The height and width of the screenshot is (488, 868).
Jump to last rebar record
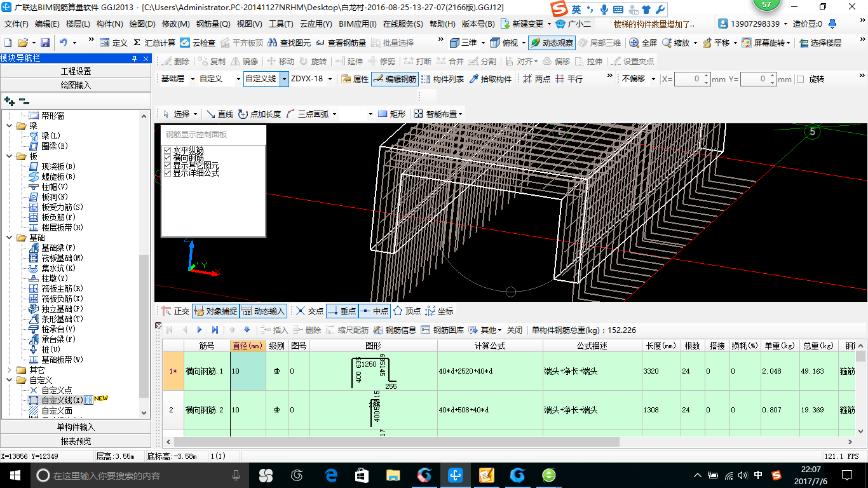pyautogui.click(x=215, y=330)
